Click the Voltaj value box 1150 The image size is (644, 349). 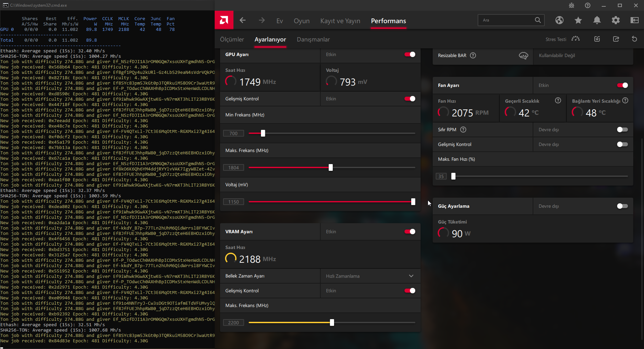(233, 202)
